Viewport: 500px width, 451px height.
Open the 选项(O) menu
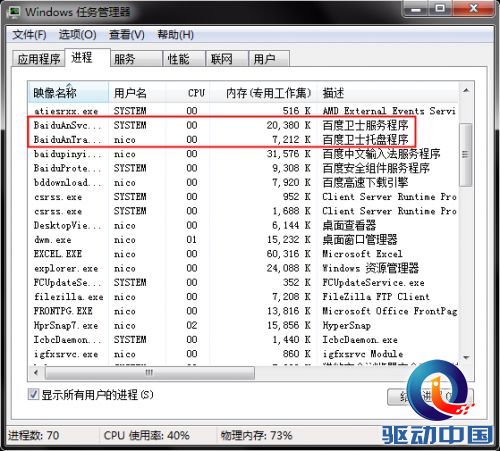point(78,35)
